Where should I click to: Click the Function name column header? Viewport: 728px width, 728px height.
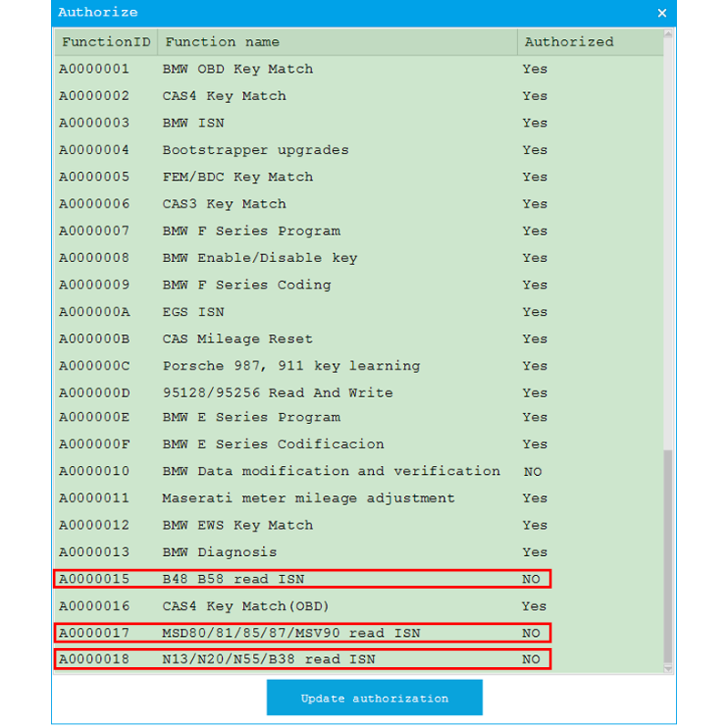tap(338, 42)
